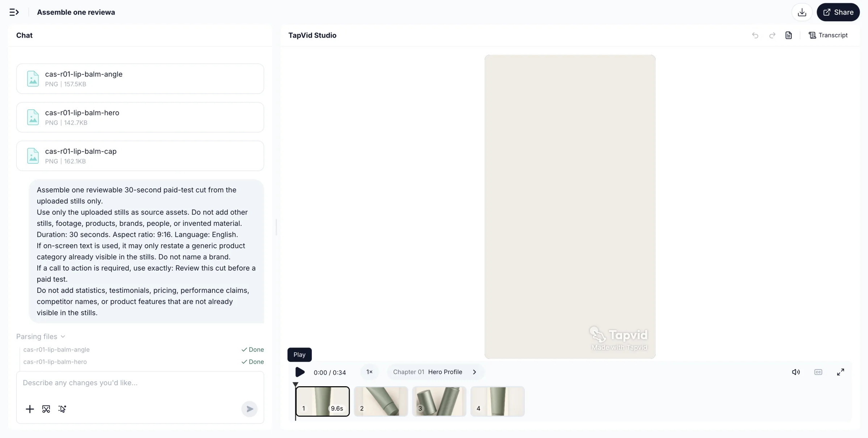Toggle the sidebar menu icon

click(x=14, y=12)
